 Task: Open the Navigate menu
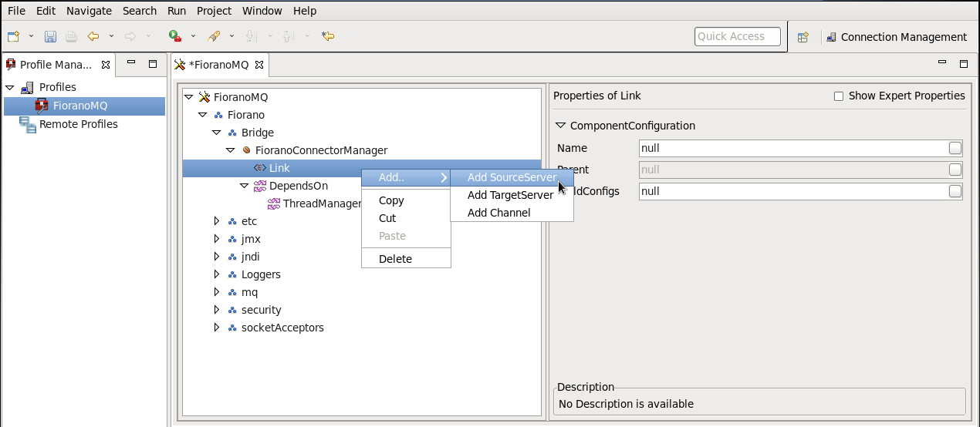click(x=89, y=11)
